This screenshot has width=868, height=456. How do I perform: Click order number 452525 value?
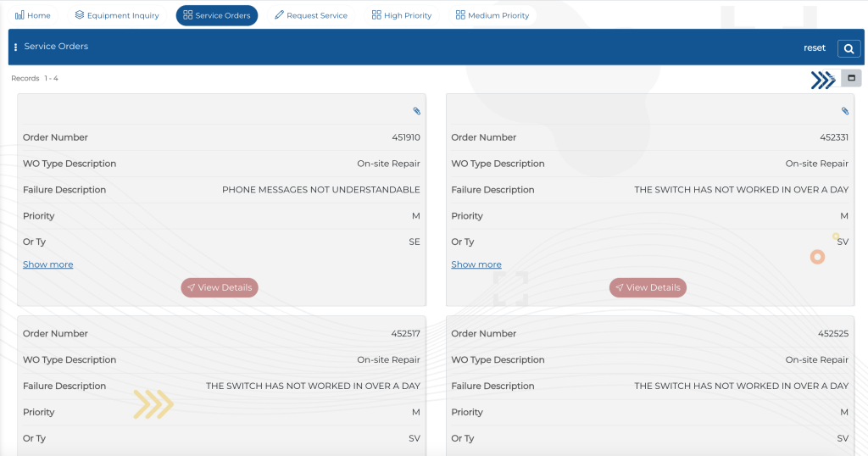point(833,334)
